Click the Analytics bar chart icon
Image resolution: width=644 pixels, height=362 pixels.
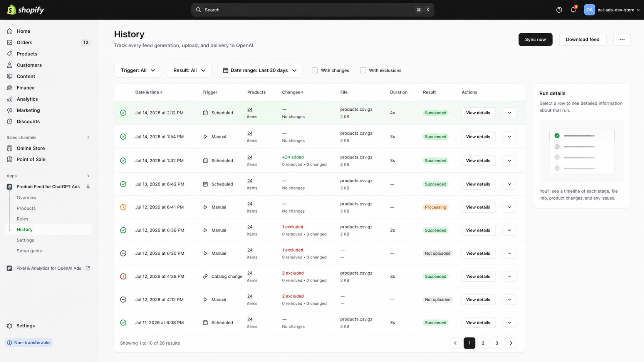[10, 99]
